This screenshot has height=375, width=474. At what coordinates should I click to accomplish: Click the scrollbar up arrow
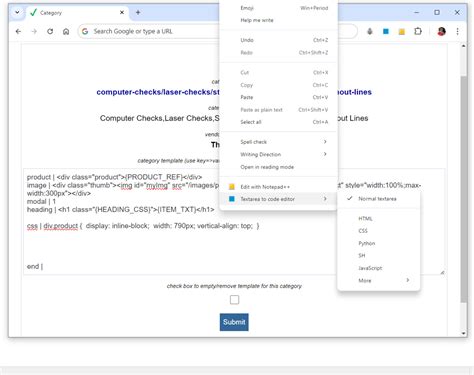click(464, 46)
